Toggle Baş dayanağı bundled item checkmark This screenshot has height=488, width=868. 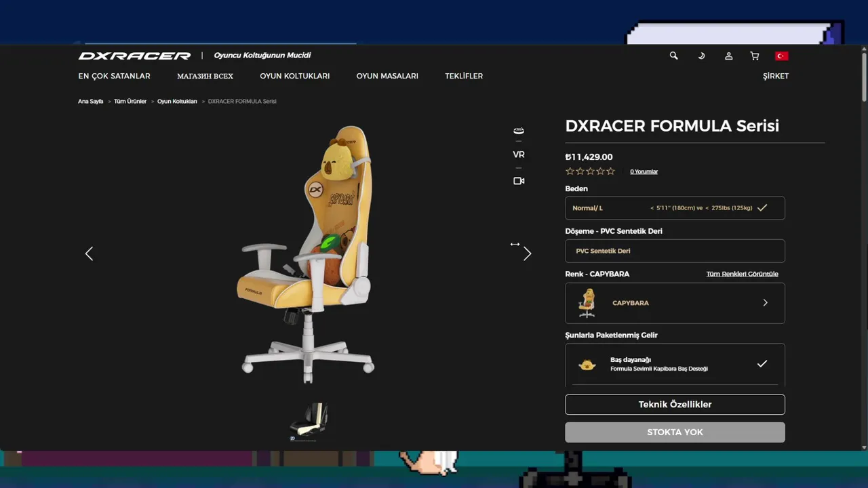(x=762, y=364)
